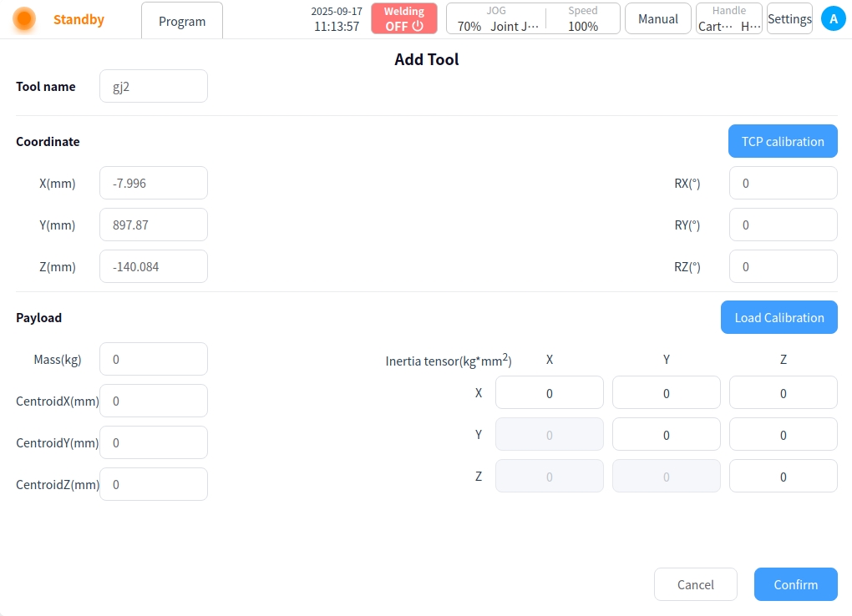Select the X(mm) coordinate field
Screen dimensions: 852x616
pos(154,183)
